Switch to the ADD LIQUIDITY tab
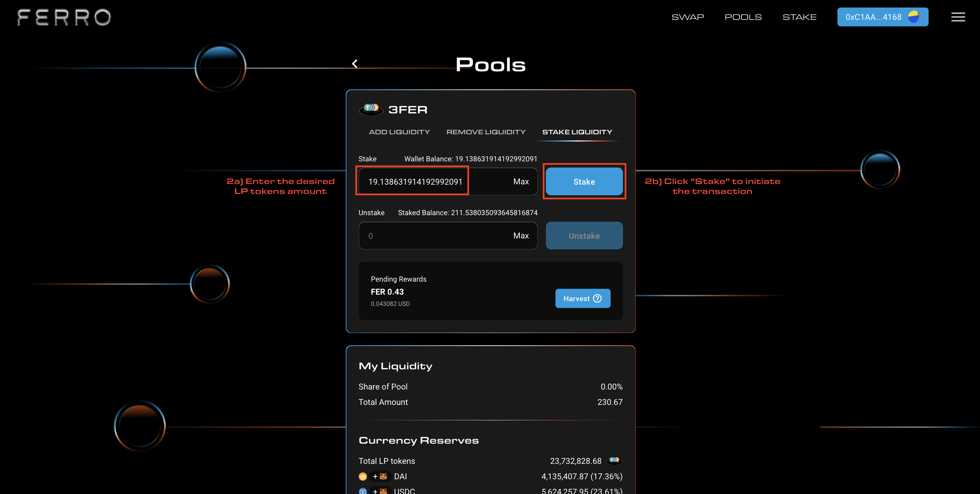The image size is (980, 494). (399, 132)
